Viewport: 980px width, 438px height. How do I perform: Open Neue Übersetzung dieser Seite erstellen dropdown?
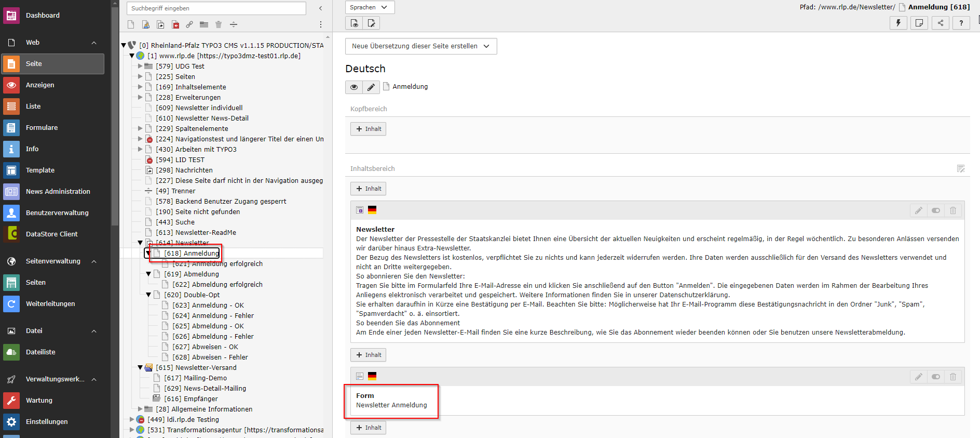coord(421,46)
